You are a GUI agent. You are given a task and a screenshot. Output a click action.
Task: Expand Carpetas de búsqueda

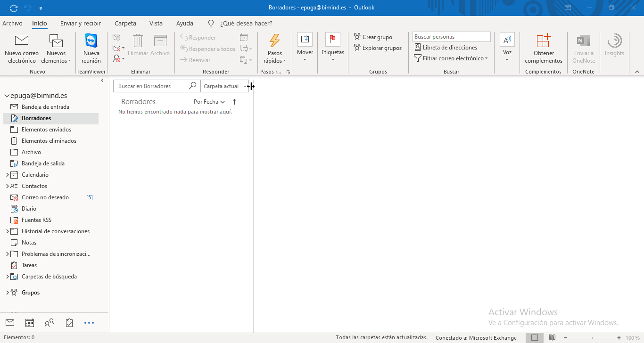7,277
